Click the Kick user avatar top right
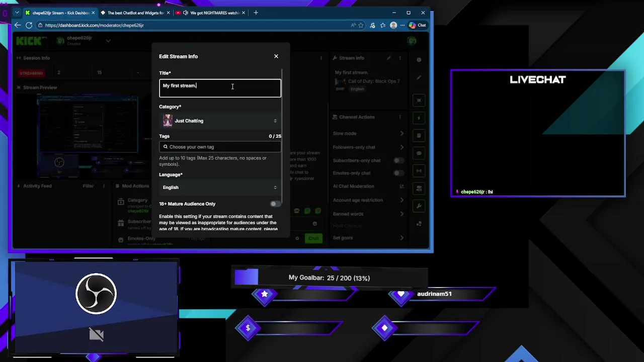Image resolution: width=644 pixels, height=362 pixels. [412, 41]
